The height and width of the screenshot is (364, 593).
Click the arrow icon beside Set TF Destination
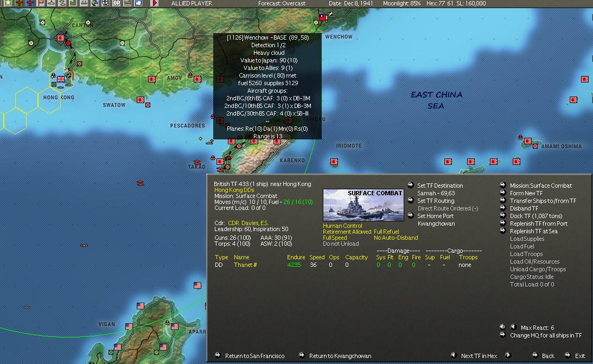pos(410,185)
